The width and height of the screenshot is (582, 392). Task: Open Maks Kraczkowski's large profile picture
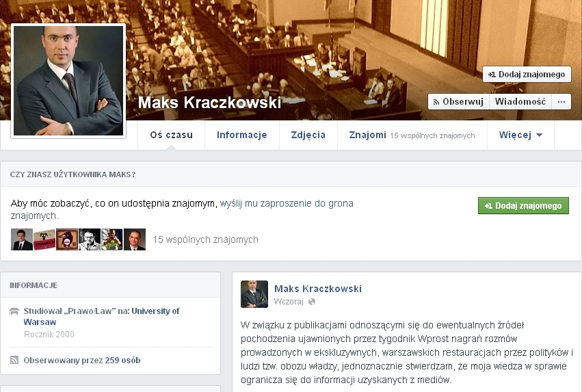point(68,81)
